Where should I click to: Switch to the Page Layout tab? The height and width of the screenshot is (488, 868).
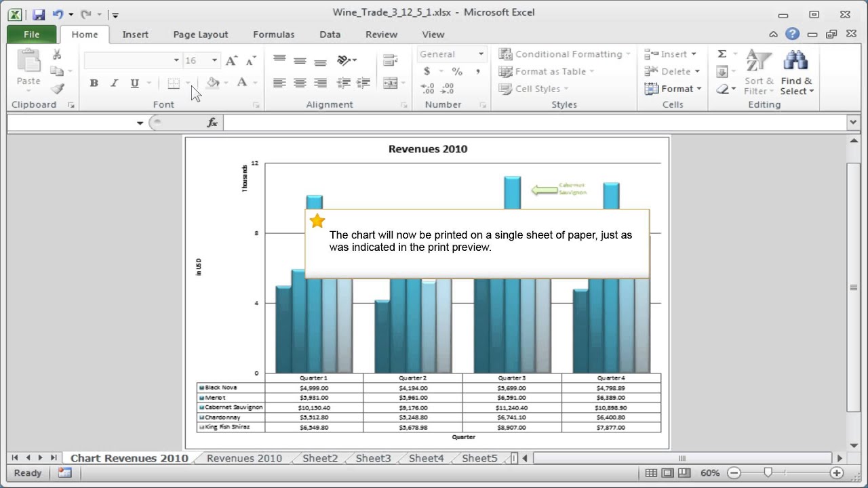201,35
